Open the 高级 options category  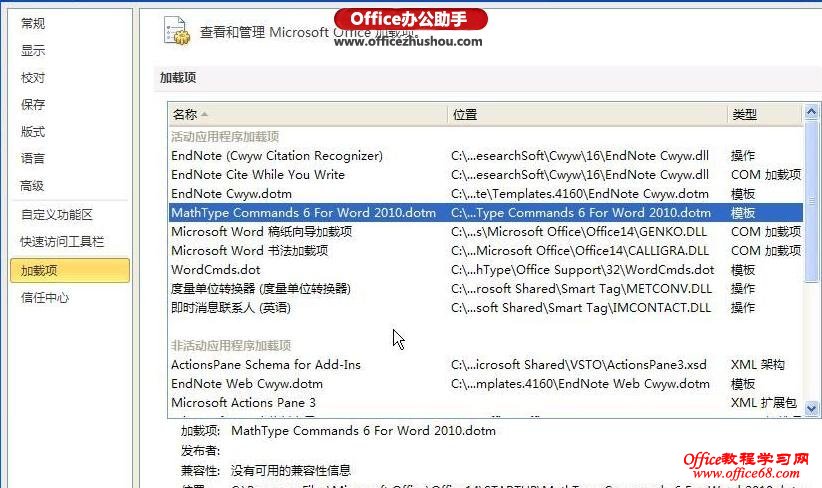point(33,186)
